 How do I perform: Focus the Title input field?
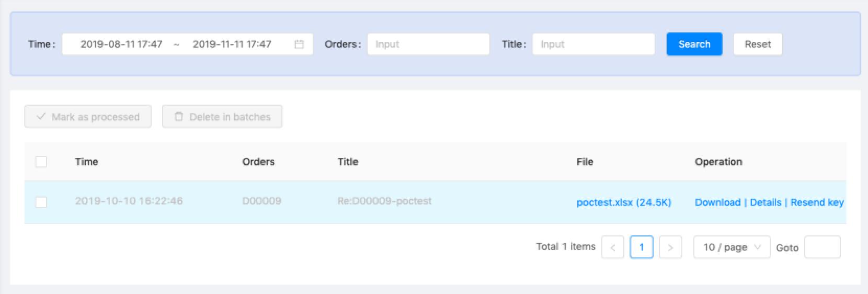593,44
